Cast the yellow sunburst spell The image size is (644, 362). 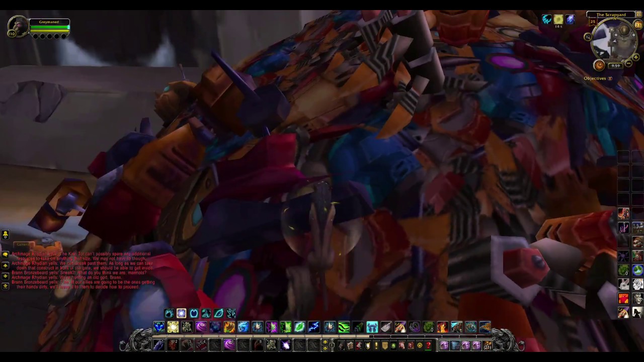pos(173,327)
